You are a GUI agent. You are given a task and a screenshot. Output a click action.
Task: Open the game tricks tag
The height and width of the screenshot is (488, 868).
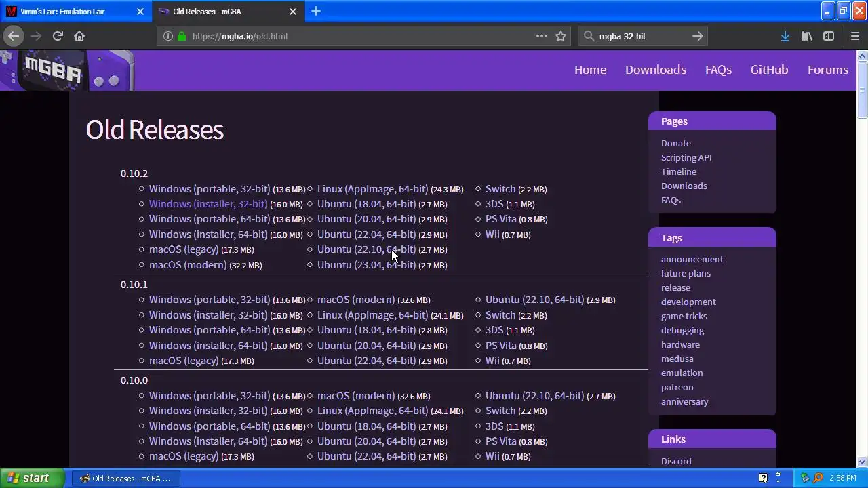[x=684, y=316]
